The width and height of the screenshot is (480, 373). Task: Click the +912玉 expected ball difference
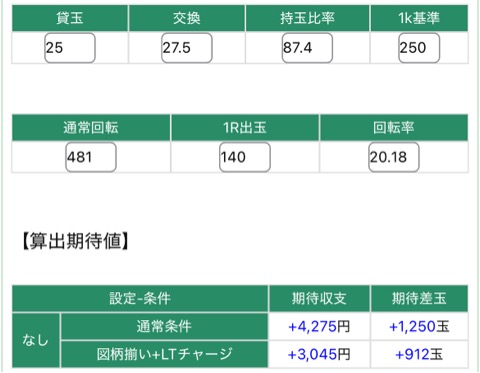pos(419,354)
